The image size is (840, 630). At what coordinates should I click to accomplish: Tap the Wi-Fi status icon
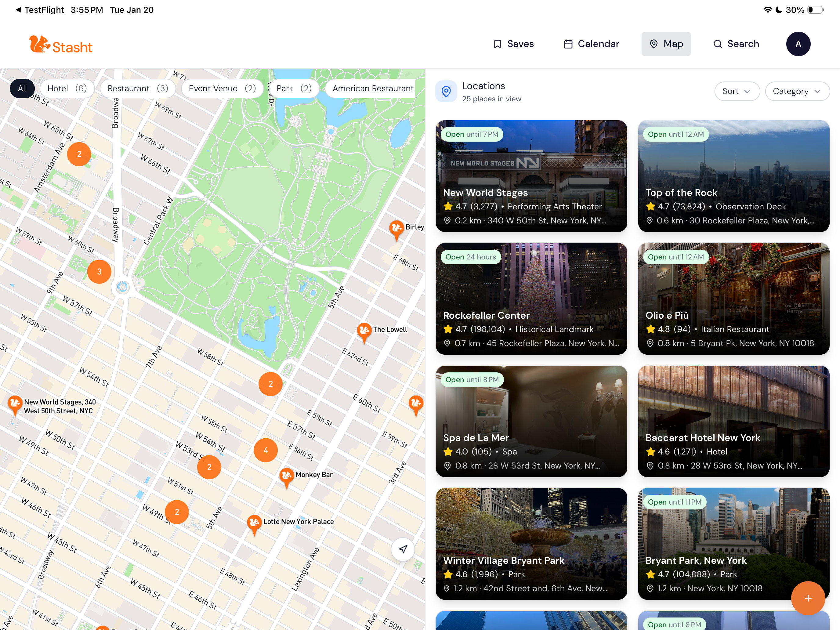[767, 10]
